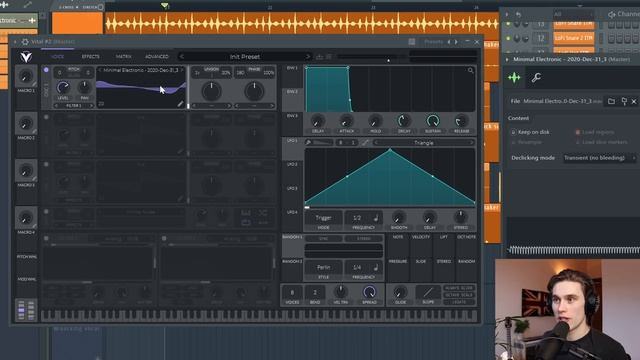The height and width of the screenshot is (360, 640).
Task: Open the Vital plugin gear options
Action: click(25, 42)
